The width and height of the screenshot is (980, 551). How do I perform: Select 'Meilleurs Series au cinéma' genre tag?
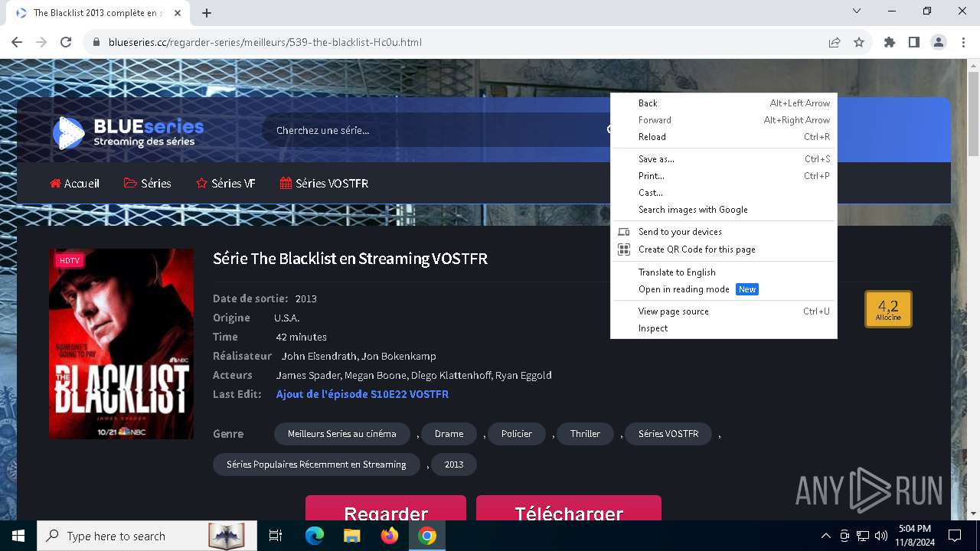tap(342, 433)
